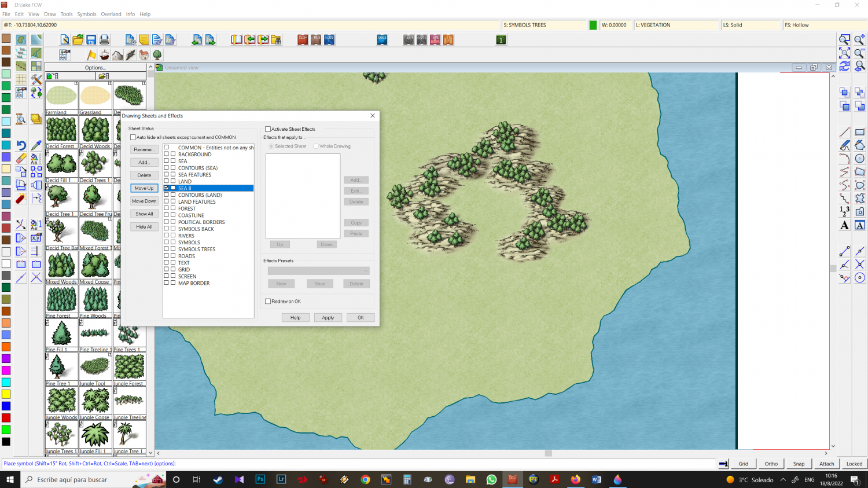Click the Redraw refresh icon
This screenshot has height=488, width=868.
click(845, 66)
